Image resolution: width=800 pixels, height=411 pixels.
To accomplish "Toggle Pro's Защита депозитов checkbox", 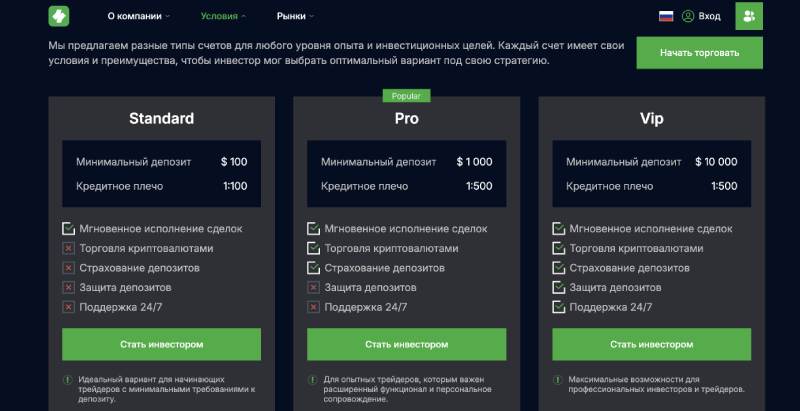I will (314, 287).
